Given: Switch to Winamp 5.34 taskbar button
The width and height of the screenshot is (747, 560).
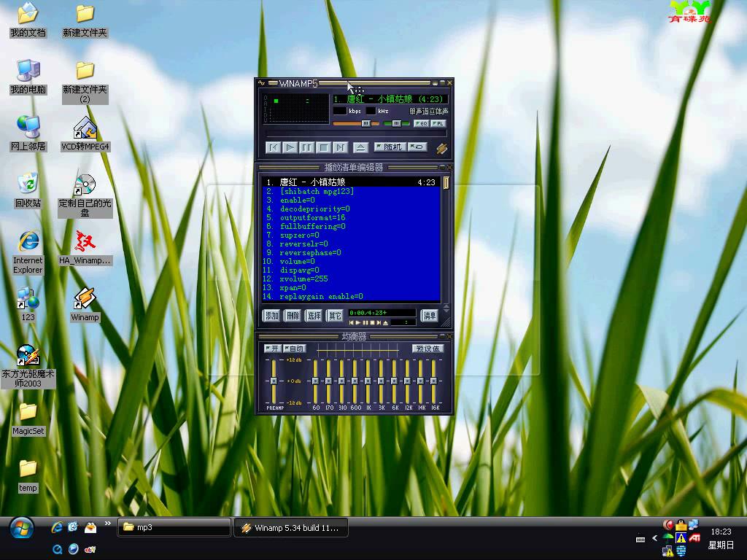Looking at the screenshot, I should [x=291, y=527].
